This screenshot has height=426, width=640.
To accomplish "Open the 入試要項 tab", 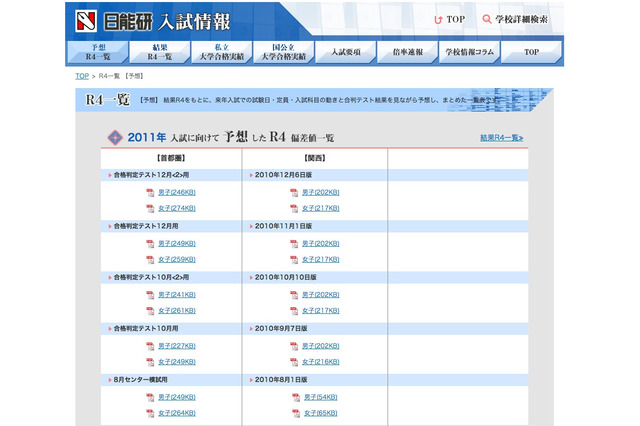I will click(346, 52).
